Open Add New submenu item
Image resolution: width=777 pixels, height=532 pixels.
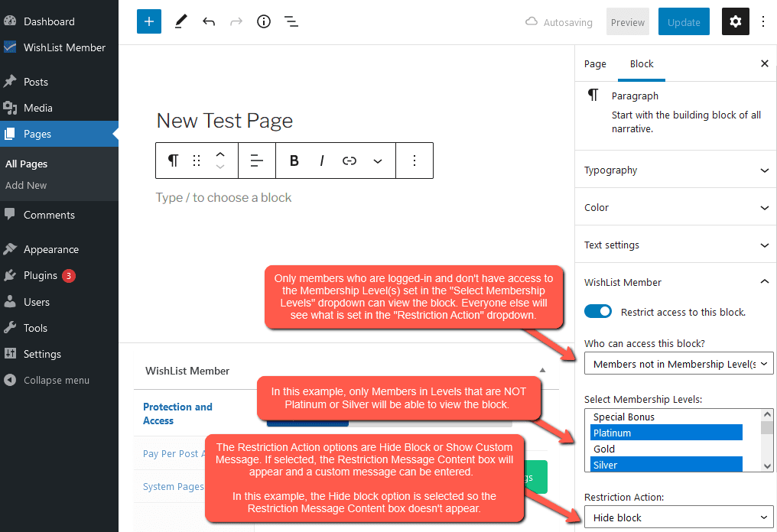[26, 185]
